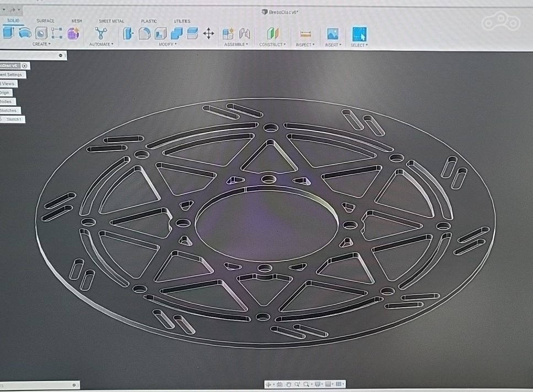This screenshot has height=392, width=533.
Task: Click the Bodies folder in browser
Action: pos(6,102)
